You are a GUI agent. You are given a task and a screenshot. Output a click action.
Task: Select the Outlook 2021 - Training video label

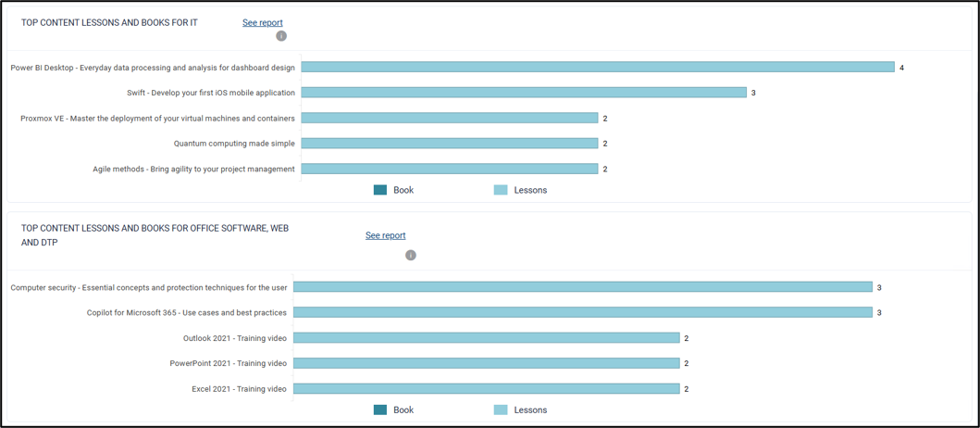point(235,338)
